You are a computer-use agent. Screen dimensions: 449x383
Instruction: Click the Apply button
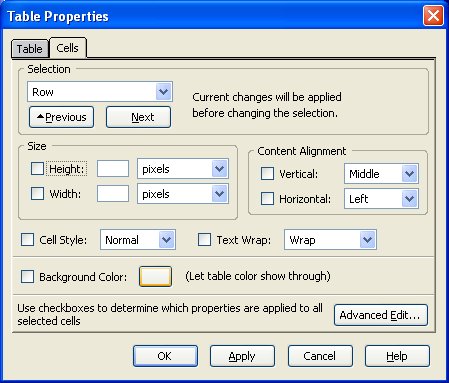(x=242, y=356)
